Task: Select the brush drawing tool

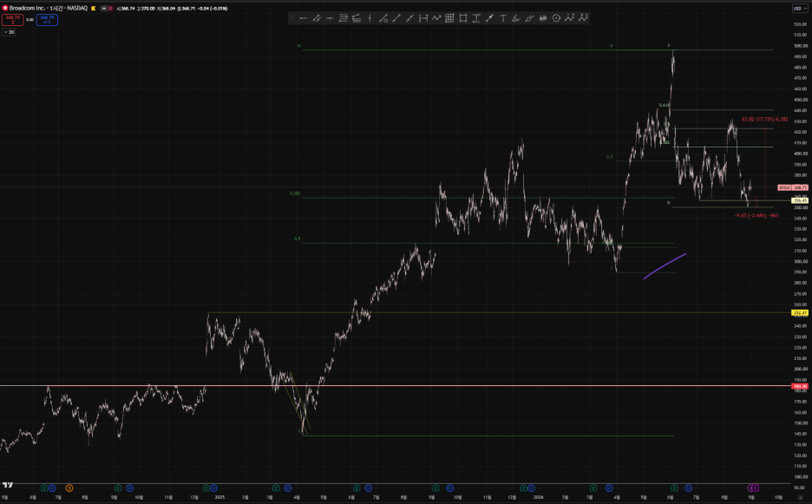Action: (x=529, y=18)
